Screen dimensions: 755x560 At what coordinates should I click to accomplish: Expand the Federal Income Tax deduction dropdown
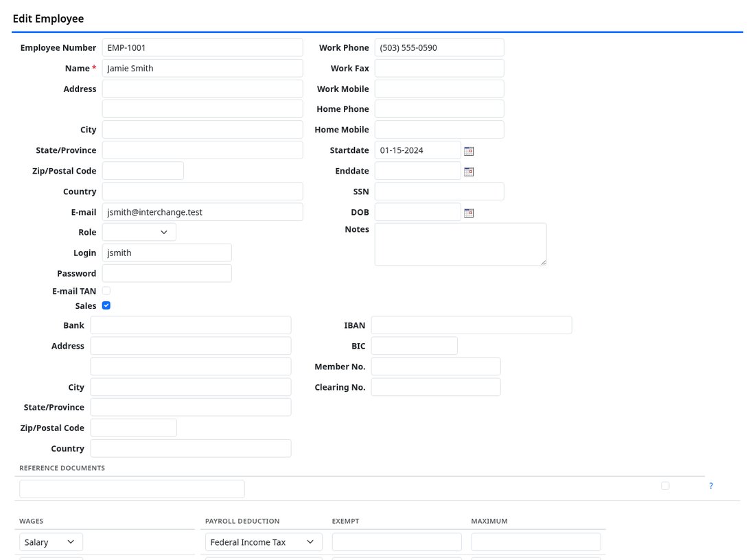[x=264, y=541]
